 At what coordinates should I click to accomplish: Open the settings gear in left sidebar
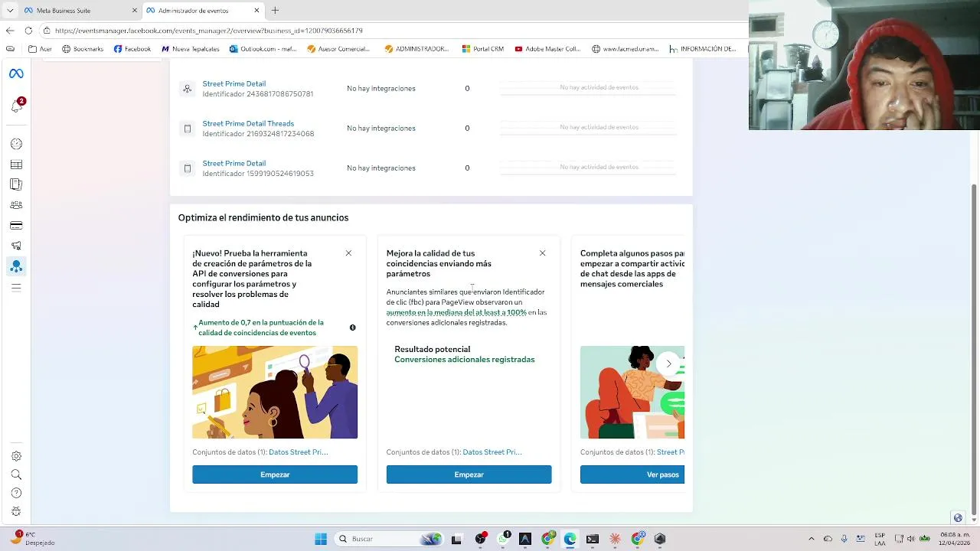tap(16, 456)
